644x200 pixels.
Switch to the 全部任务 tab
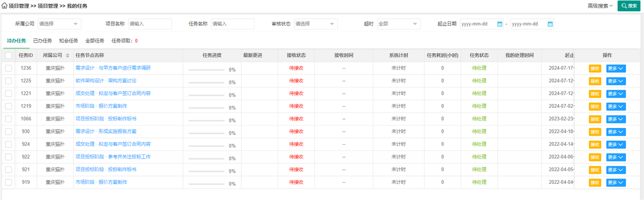[95, 41]
